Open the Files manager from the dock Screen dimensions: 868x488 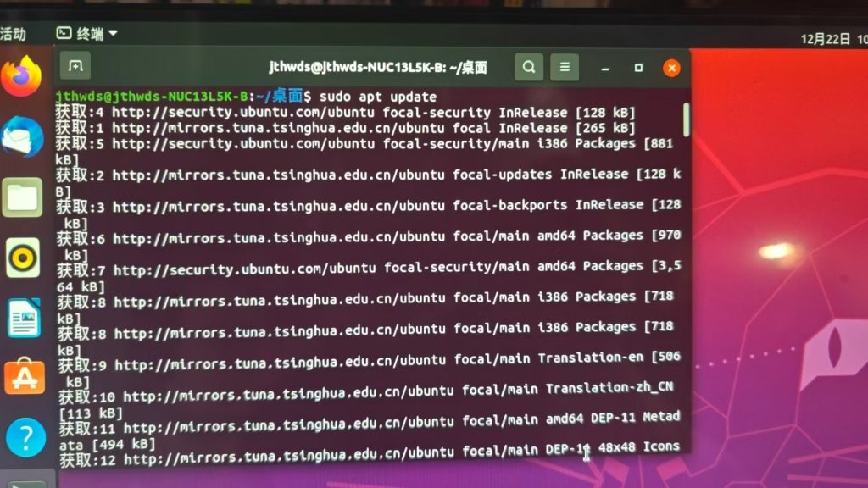tap(22, 197)
